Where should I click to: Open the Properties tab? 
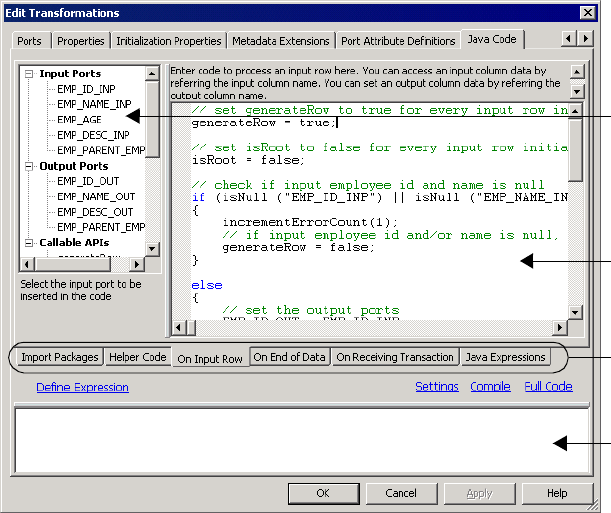click(81, 41)
